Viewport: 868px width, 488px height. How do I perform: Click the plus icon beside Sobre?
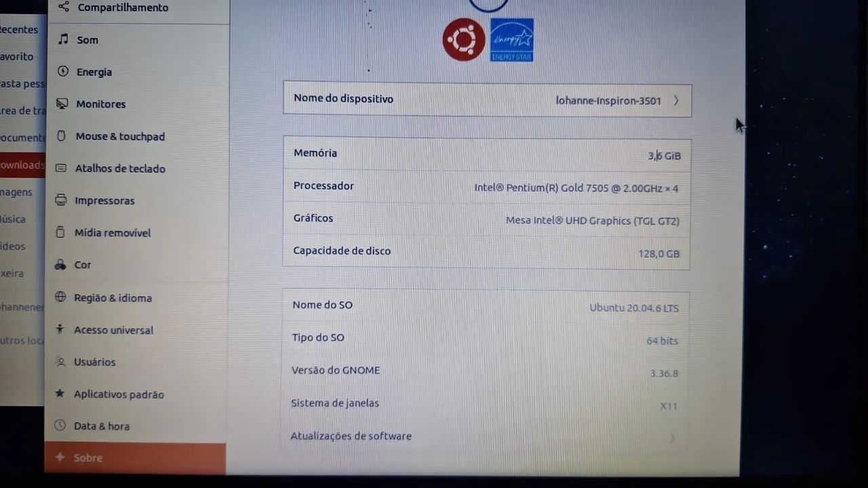60,457
